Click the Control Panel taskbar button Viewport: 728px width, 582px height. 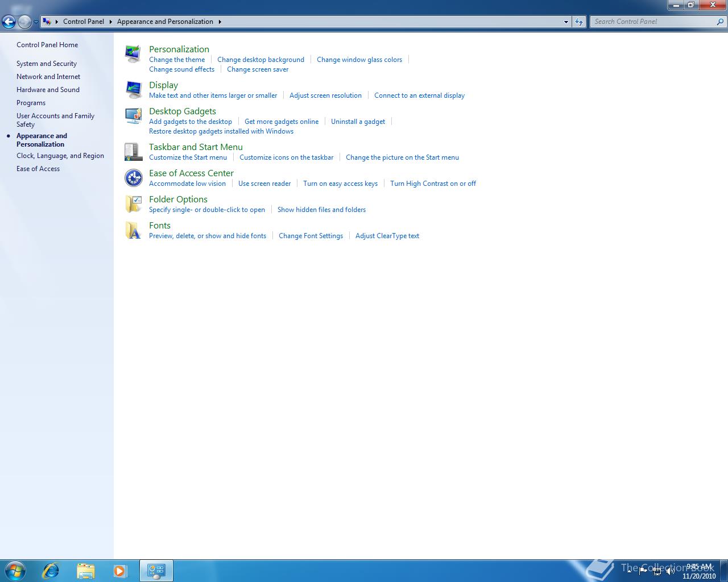(156, 571)
